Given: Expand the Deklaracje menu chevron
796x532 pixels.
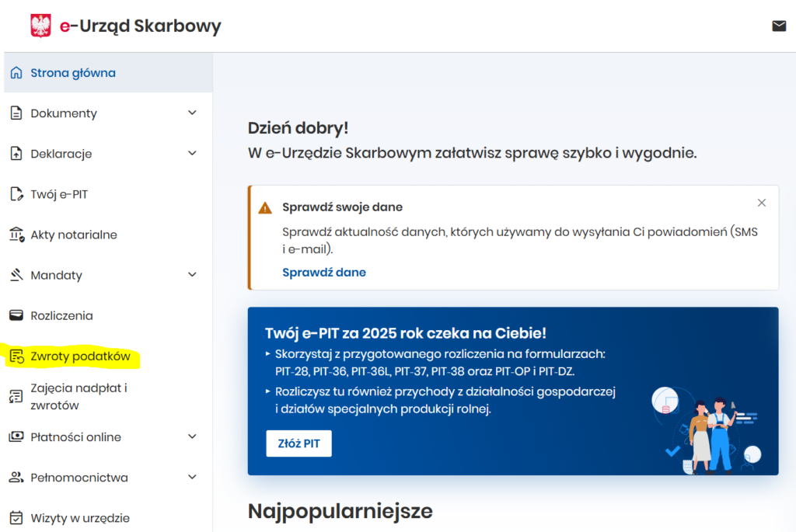Looking at the screenshot, I should click(192, 153).
